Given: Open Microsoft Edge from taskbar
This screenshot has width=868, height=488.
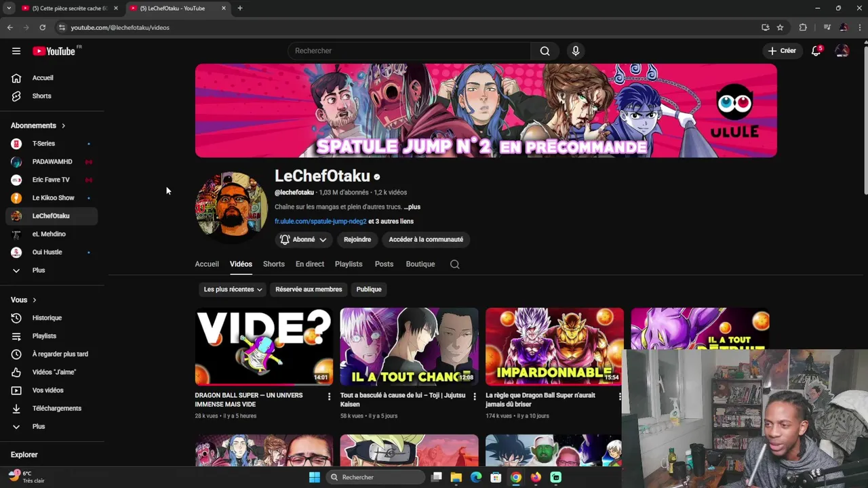Looking at the screenshot, I should (x=476, y=477).
